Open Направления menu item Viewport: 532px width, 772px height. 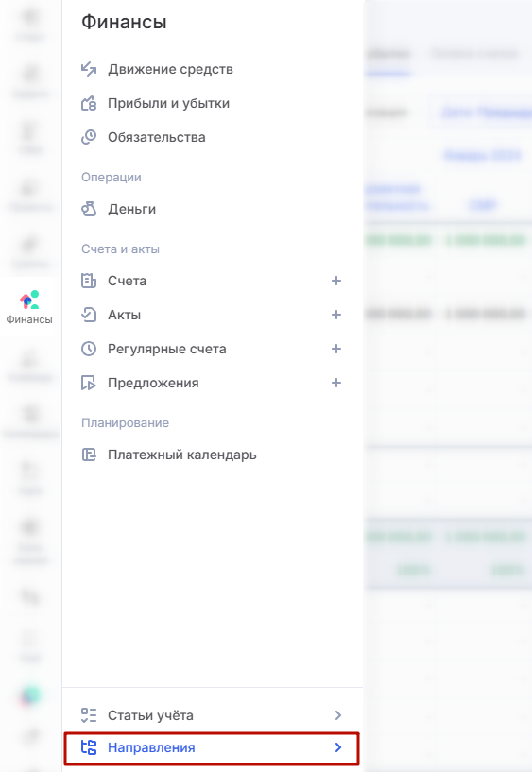coord(212,747)
